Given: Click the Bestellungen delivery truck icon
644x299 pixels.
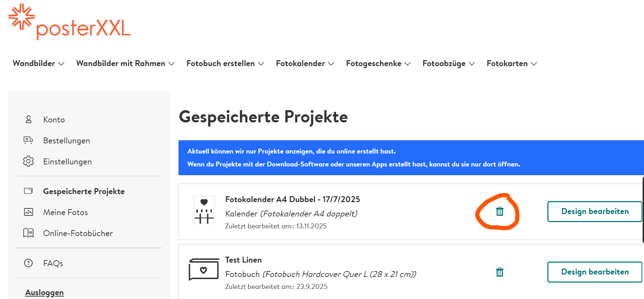Looking at the screenshot, I should 28,140.
